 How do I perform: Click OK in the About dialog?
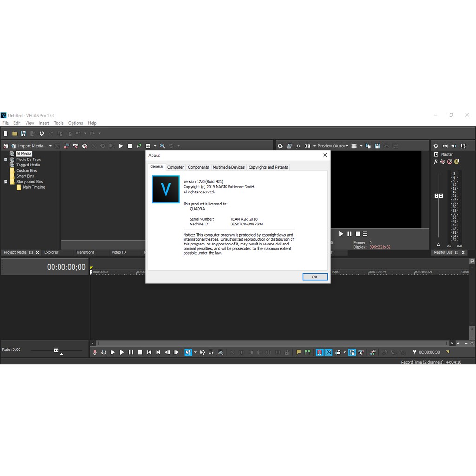[315, 277]
